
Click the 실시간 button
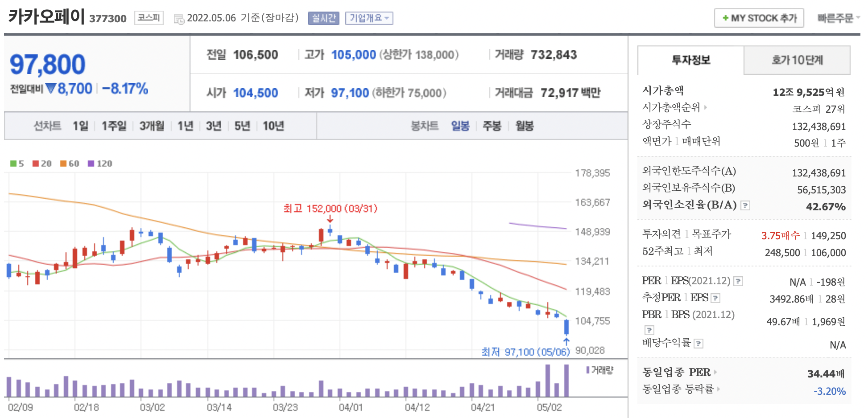tap(324, 18)
